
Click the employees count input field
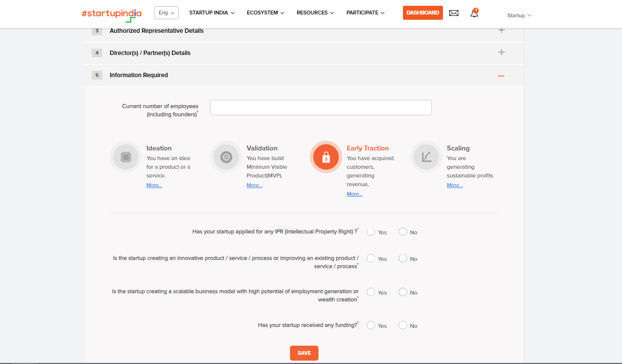[320, 107]
